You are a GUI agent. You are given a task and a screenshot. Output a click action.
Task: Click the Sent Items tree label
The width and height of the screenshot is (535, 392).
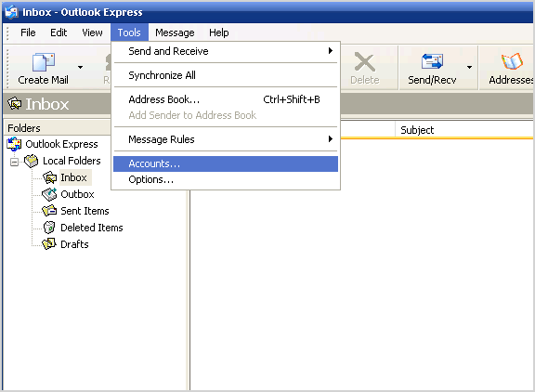point(85,211)
